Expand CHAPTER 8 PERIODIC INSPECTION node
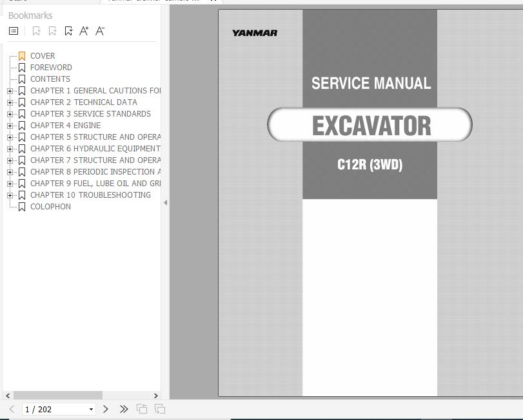The height and width of the screenshot is (420, 523). pyautogui.click(x=10, y=172)
